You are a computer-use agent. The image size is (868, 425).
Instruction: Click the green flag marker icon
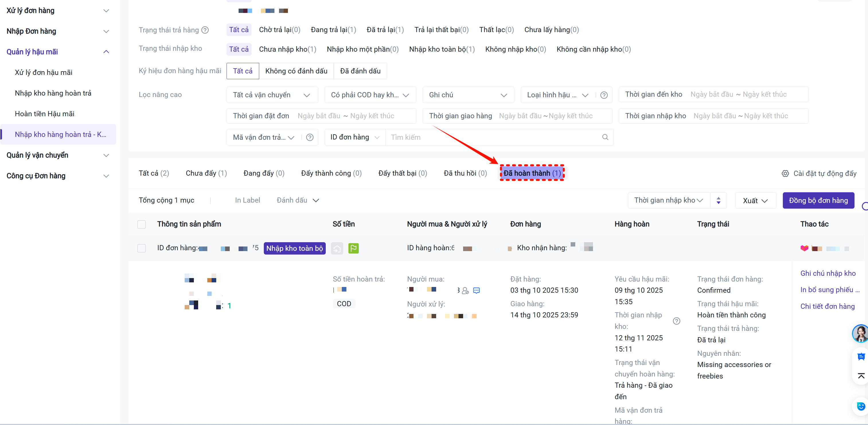(353, 248)
